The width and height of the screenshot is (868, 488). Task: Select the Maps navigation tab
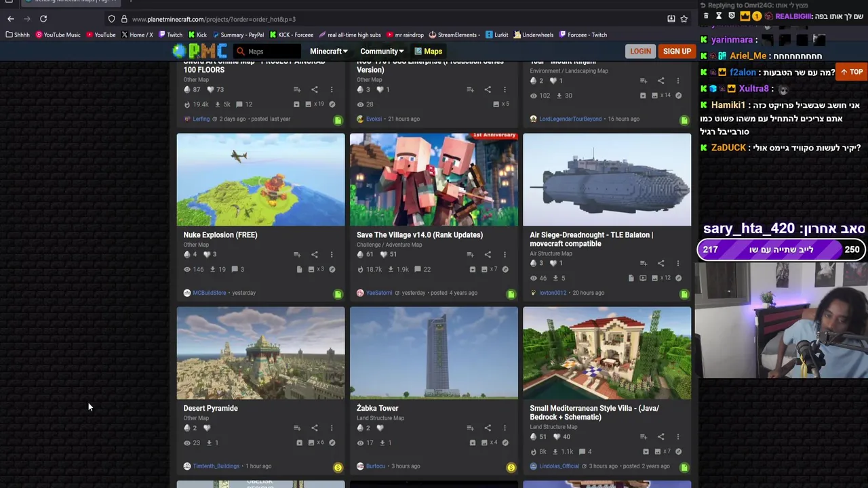pos(428,52)
